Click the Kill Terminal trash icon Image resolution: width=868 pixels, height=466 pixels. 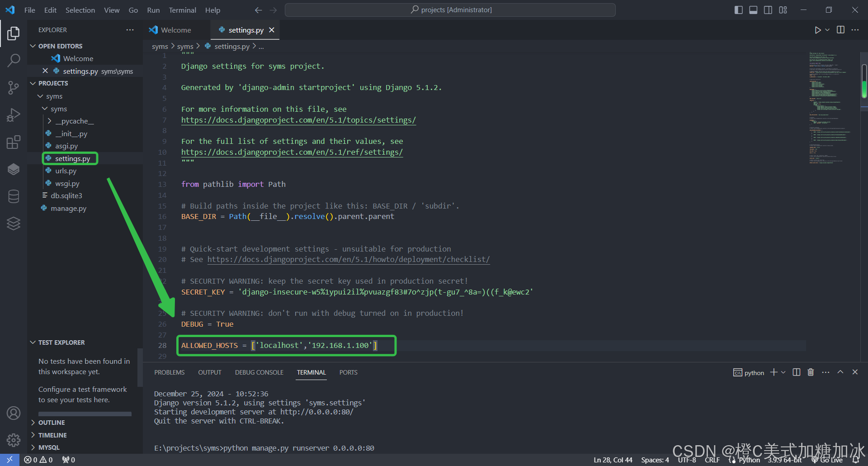(x=810, y=372)
